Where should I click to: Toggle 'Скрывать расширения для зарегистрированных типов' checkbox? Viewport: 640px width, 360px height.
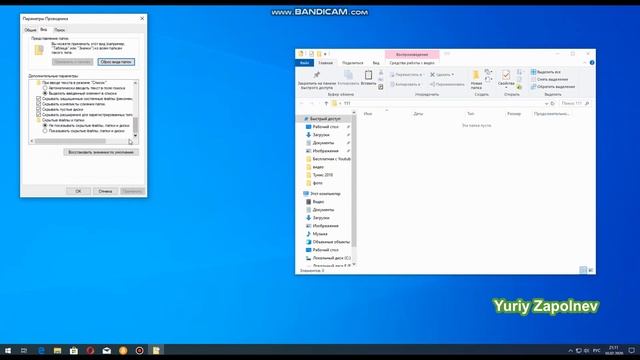pos(39,114)
